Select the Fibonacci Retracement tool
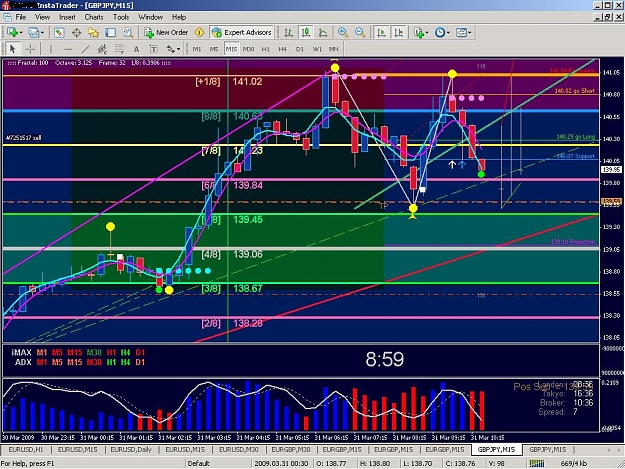The width and height of the screenshot is (625, 469). point(119,49)
